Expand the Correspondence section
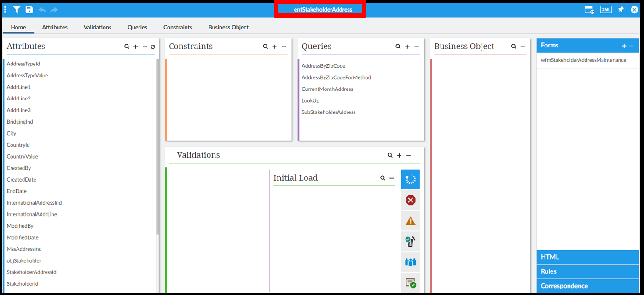Screen dimensions: 644x295 click(x=588, y=286)
